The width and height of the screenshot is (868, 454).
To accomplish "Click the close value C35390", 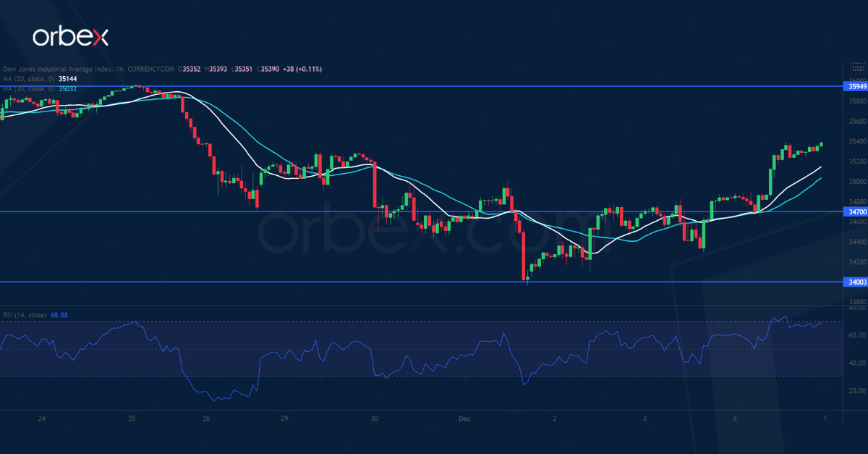I will [270, 69].
